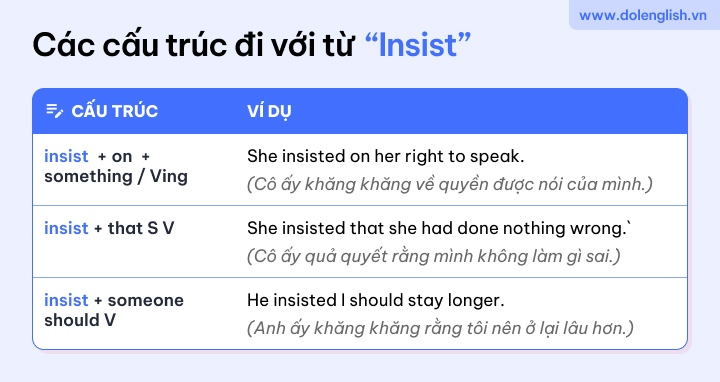Click blue "insist" in the that S V row
The height and width of the screenshot is (382, 720).
pos(66,228)
